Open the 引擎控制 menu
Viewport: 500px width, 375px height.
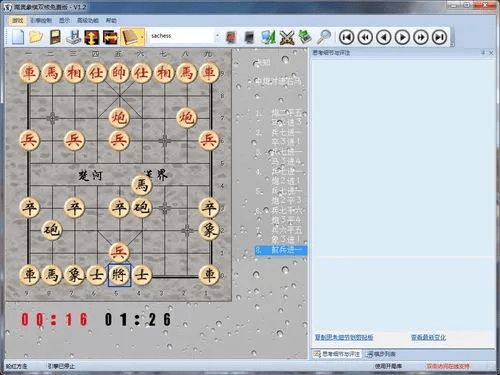pos(41,20)
